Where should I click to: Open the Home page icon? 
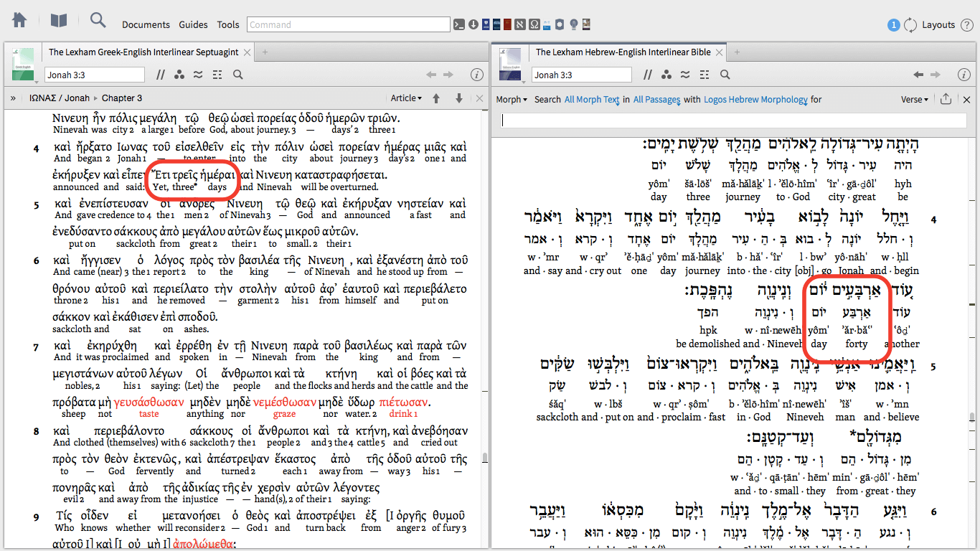(x=19, y=20)
